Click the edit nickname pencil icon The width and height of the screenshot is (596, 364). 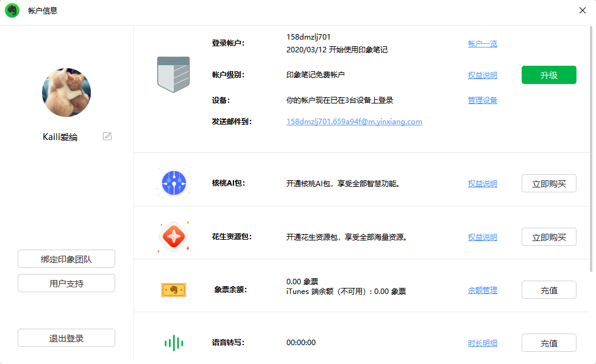[x=107, y=136]
